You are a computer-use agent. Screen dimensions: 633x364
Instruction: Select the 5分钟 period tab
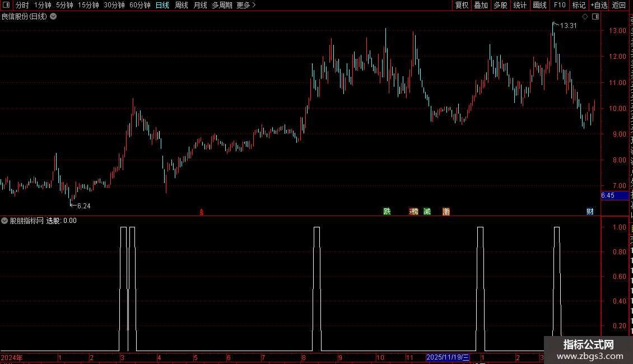64,5
